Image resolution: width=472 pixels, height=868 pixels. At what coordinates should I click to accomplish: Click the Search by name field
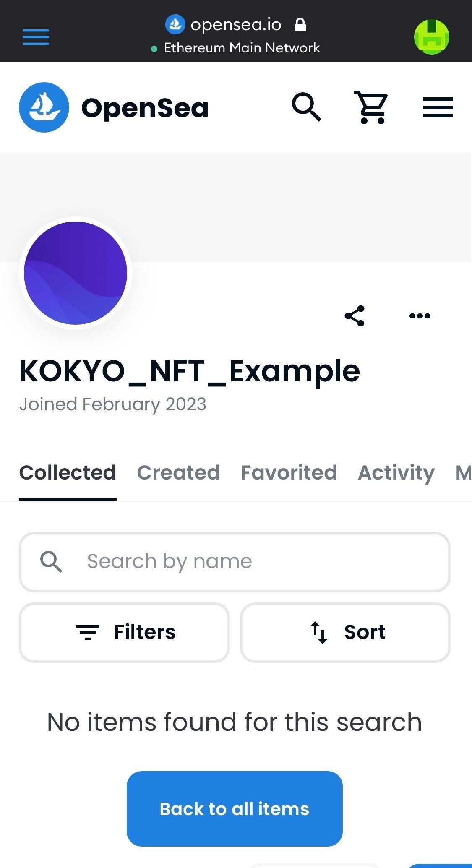(235, 562)
